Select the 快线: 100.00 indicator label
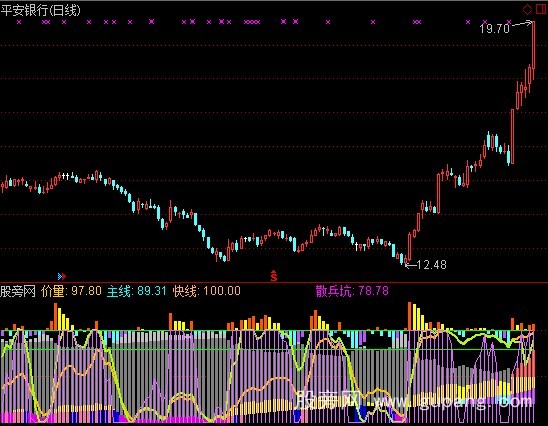Screen dimensions: 548x426 (x=207, y=291)
